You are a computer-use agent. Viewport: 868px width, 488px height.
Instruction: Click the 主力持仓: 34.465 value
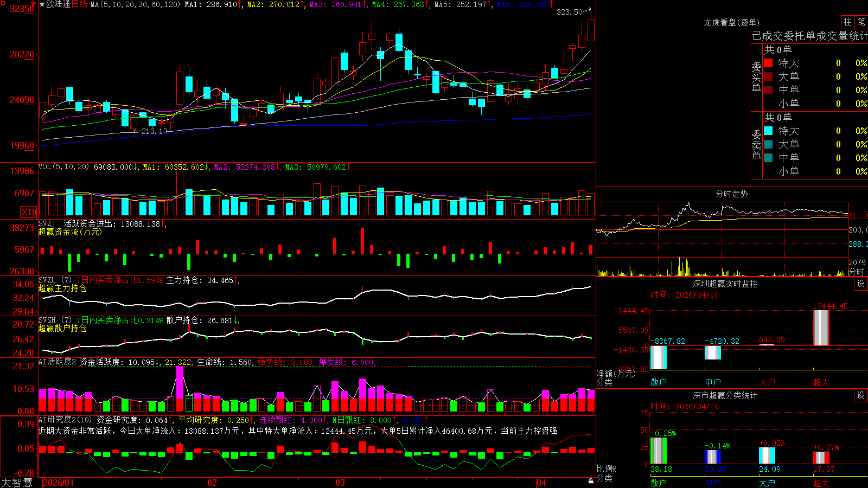point(203,280)
